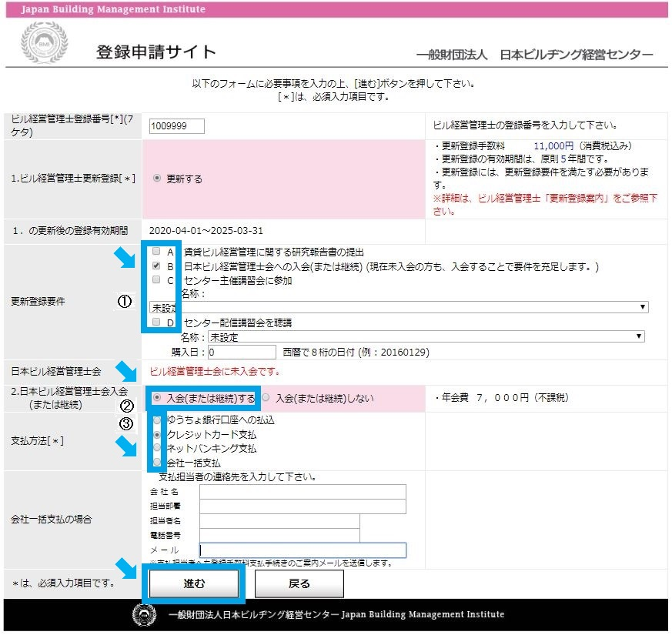The image size is (672, 635).
Task: Click the footer Japan Building Management Institute text
Action: point(423,614)
